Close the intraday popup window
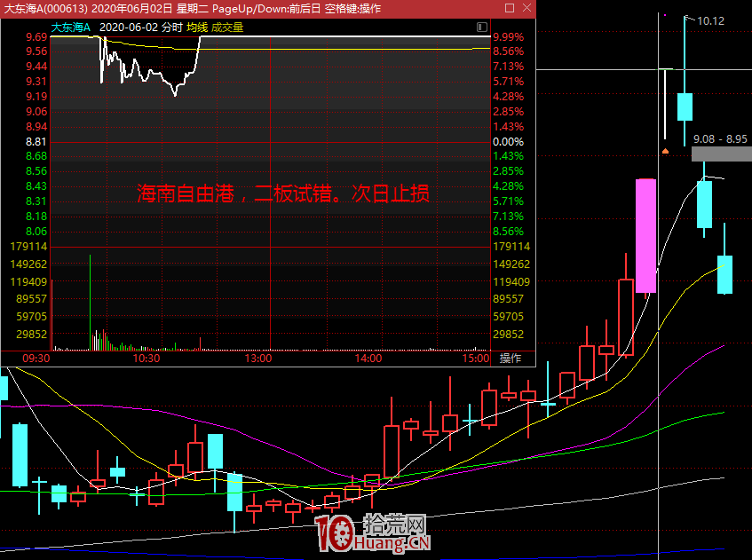Viewport: 752px width, 560px height. tap(526, 8)
